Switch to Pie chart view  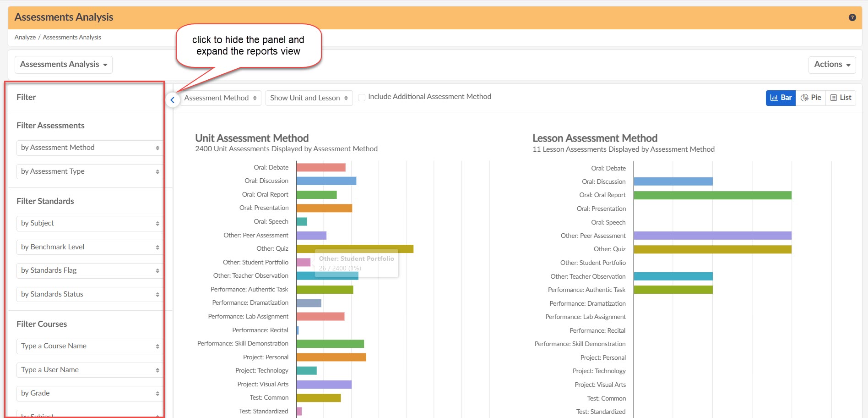(811, 98)
